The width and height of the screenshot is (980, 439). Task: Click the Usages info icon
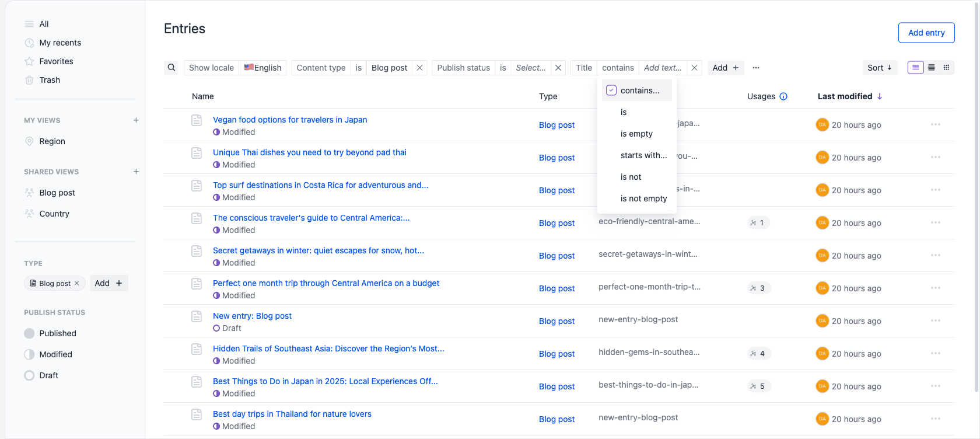[783, 96]
